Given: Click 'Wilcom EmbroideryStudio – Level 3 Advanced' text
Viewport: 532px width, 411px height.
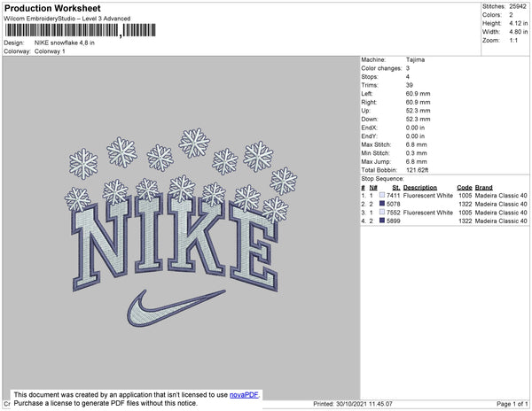Looking at the screenshot, I should click(67, 19).
